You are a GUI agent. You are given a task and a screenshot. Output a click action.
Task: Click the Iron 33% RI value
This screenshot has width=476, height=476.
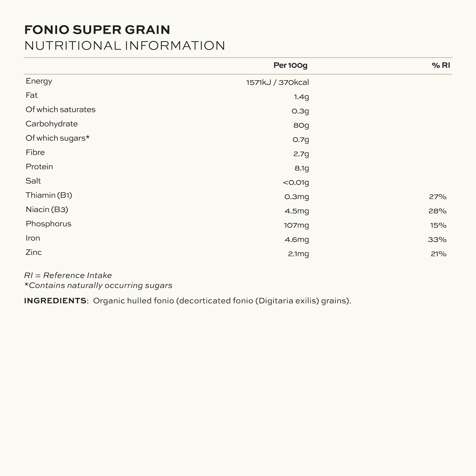pyautogui.click(x=437, y=240)
